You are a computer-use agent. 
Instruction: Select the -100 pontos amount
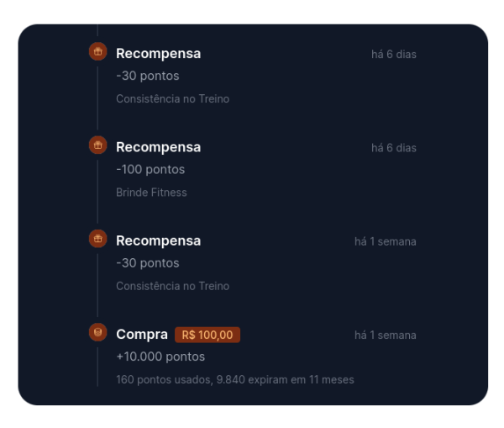point(150,169)
